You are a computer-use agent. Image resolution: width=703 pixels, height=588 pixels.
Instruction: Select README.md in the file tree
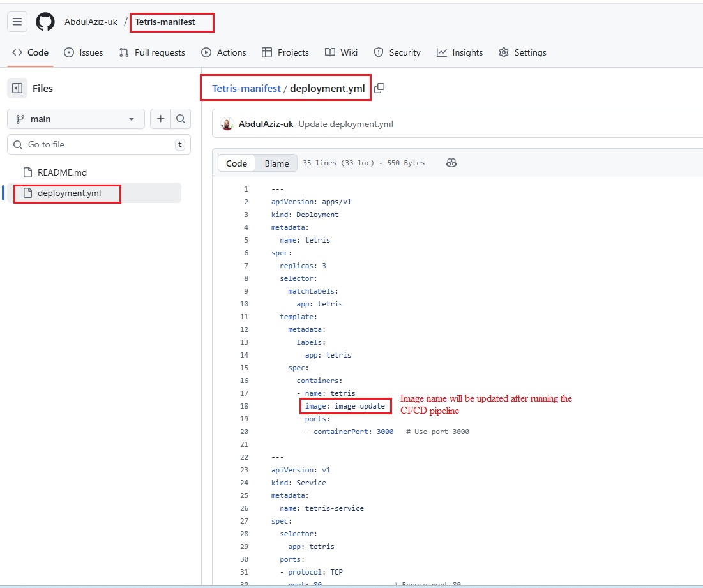[62, 172]
